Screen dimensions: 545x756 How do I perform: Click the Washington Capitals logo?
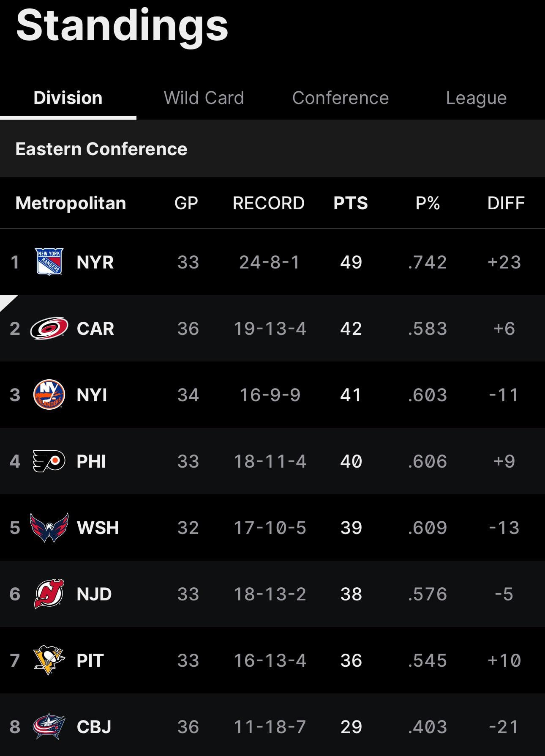pyautogui.click(x=49, y=528)
